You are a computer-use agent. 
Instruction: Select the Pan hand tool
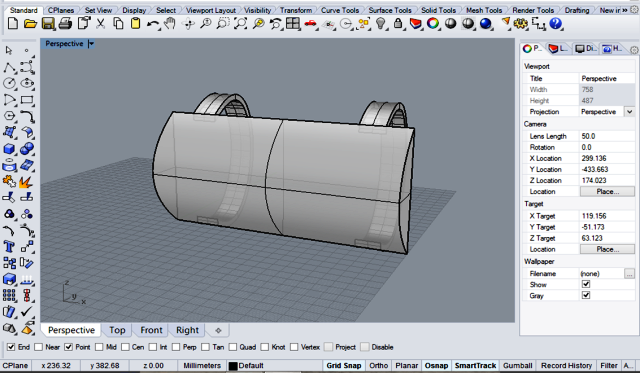click(170, 24)
